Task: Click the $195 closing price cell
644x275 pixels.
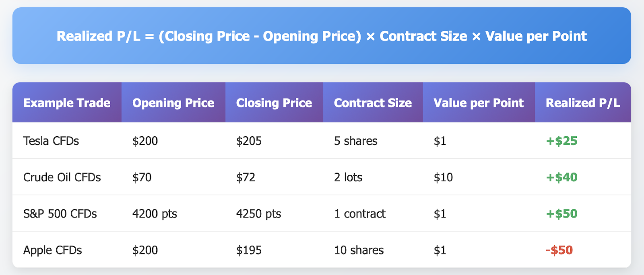Action: click(x=249, y=250)
